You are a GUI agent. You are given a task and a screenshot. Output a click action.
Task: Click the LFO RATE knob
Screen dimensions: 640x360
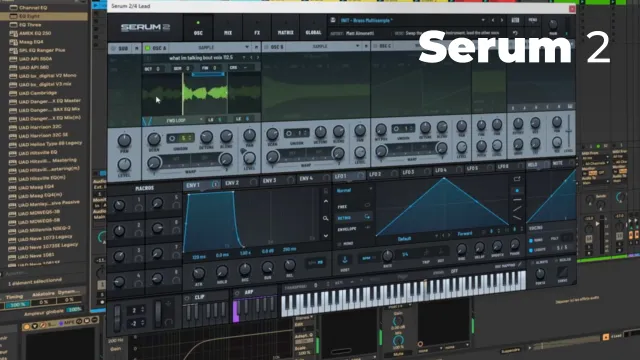(387, 256)
